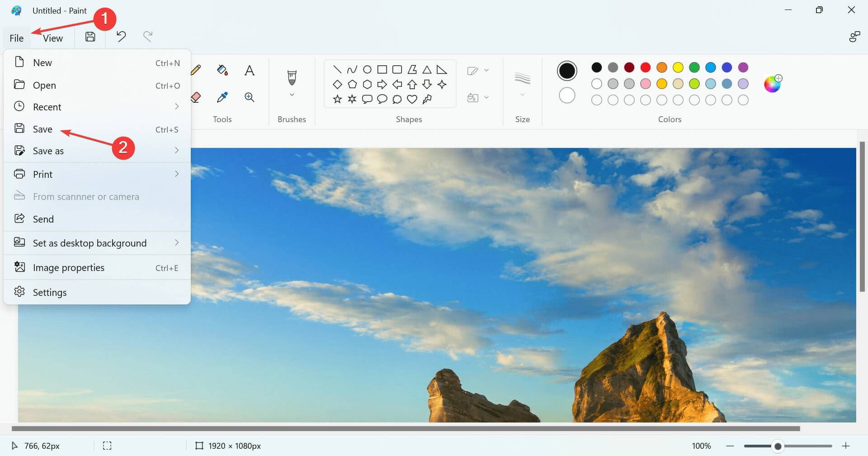Click the horizontal canvas scrollbar
This screenshot has width=868, height=456.
(406, 428)
